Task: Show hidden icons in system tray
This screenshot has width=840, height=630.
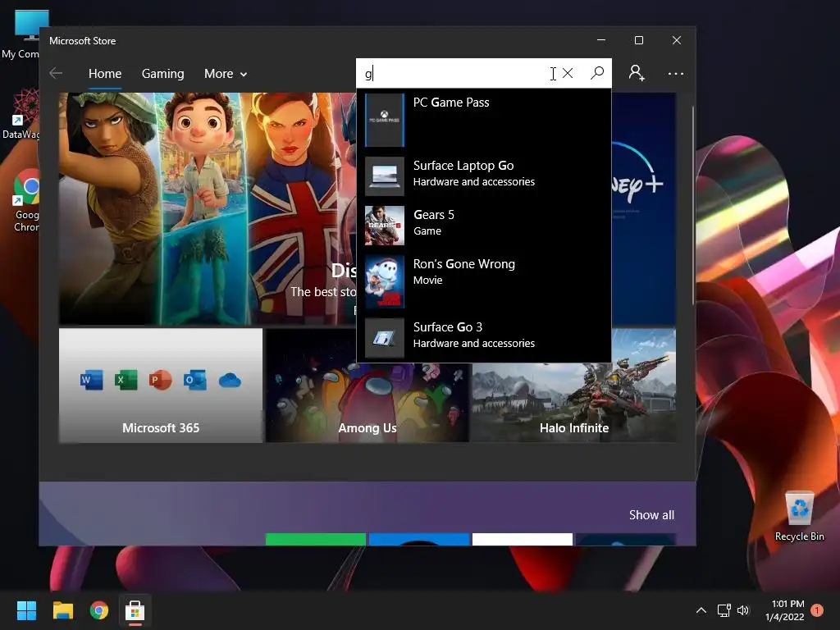Action: point(701,610)
